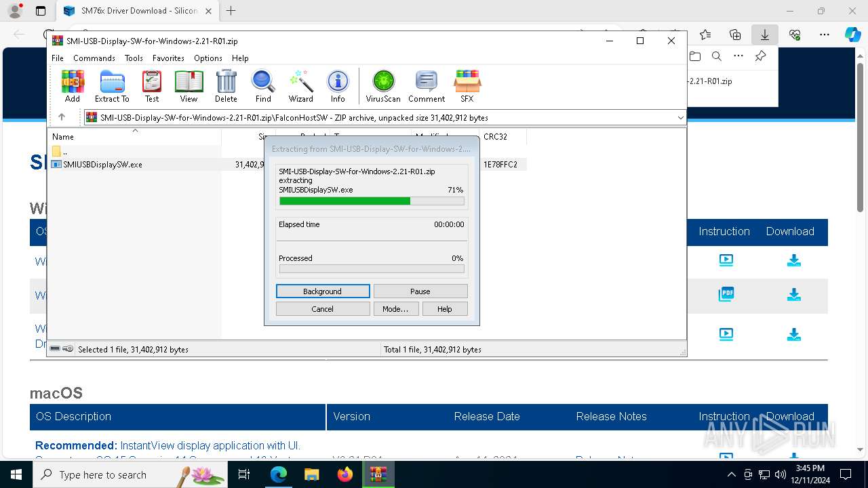Open the Recommended InstantView display application link

point(167,445)
